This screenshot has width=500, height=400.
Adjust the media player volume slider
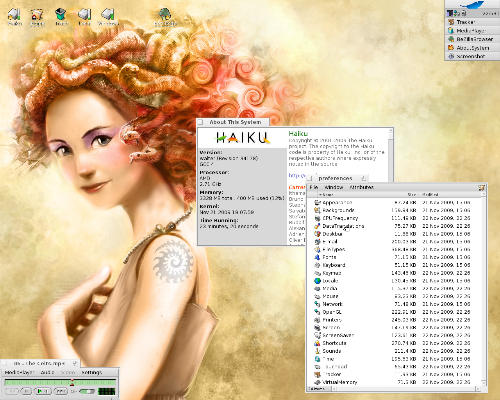point(86,391)
